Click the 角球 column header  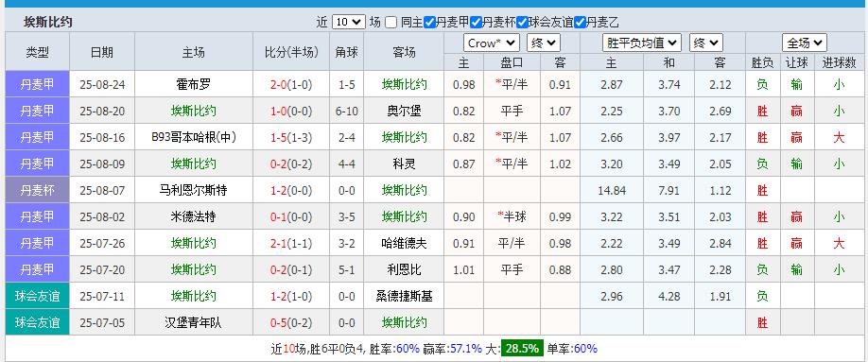[346, 52]
